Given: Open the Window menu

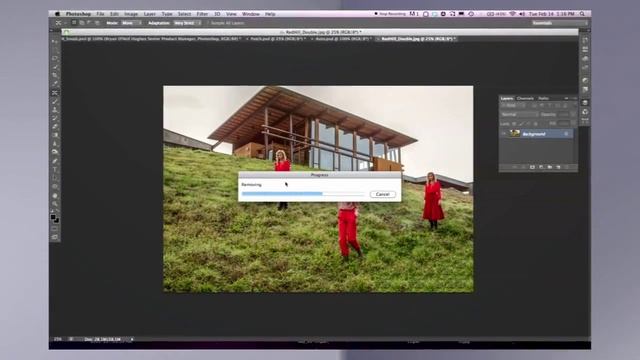Looking at the screenshot, I should click(251, 14).
